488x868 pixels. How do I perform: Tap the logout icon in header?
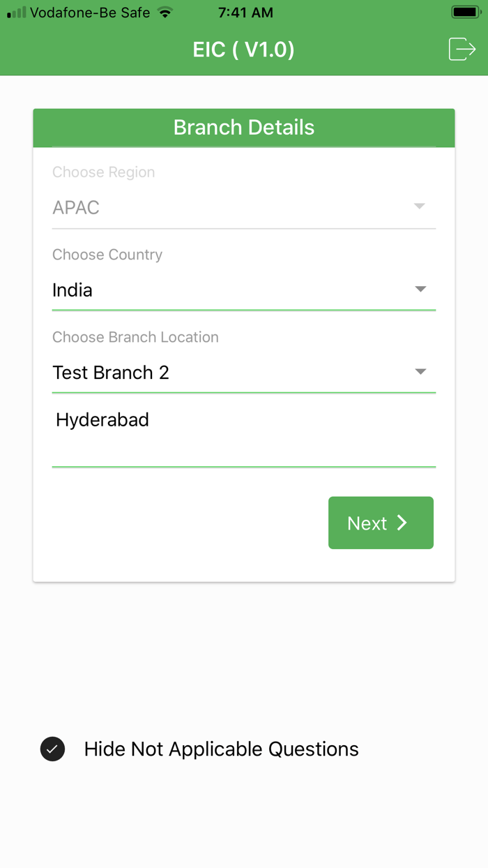point(462,50)
